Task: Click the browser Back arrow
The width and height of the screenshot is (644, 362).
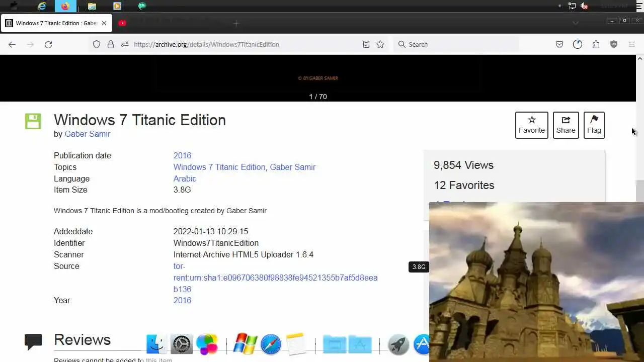Action: coord(12,44)
